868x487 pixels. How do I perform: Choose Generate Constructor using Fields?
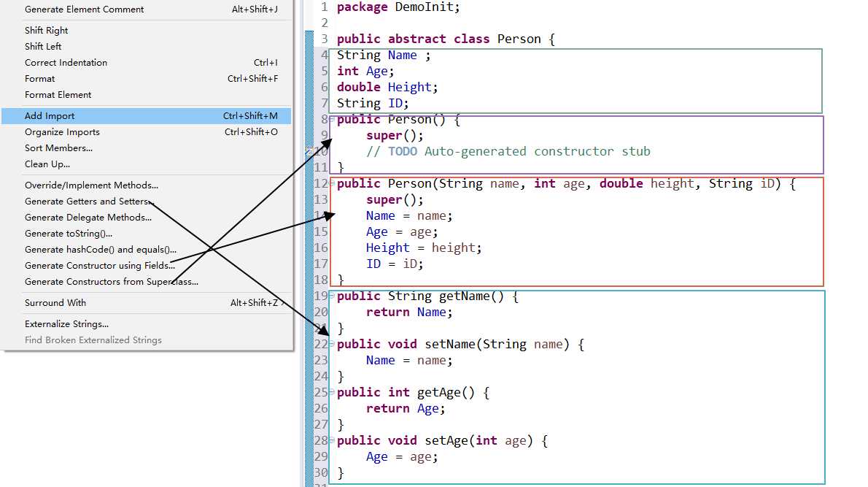pyautogui.click(x=99, y=266)
